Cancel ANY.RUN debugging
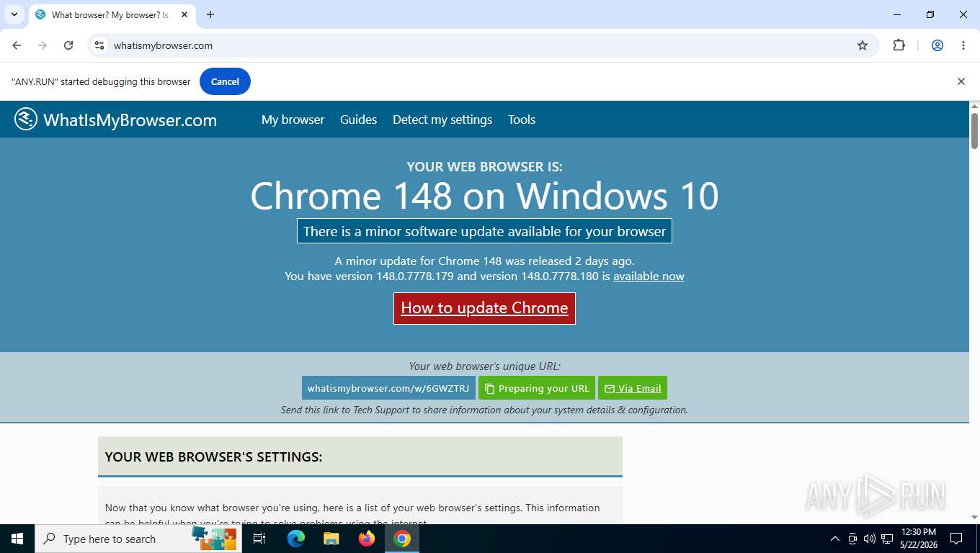The image size is (980, 553). coord(225,81)
